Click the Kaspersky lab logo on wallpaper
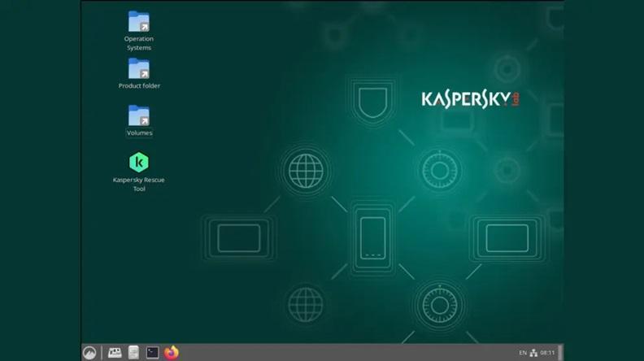The height and width of the screenshot is (361, 644). (469, 98)
